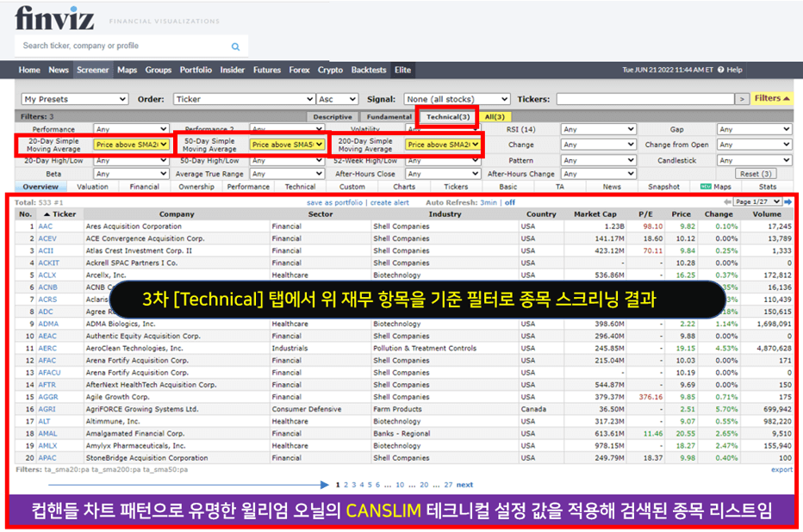Switch to the Technical(3) filter tab
Image resolution: width=803 pixels, height=532 pixels.
point(448,117)
